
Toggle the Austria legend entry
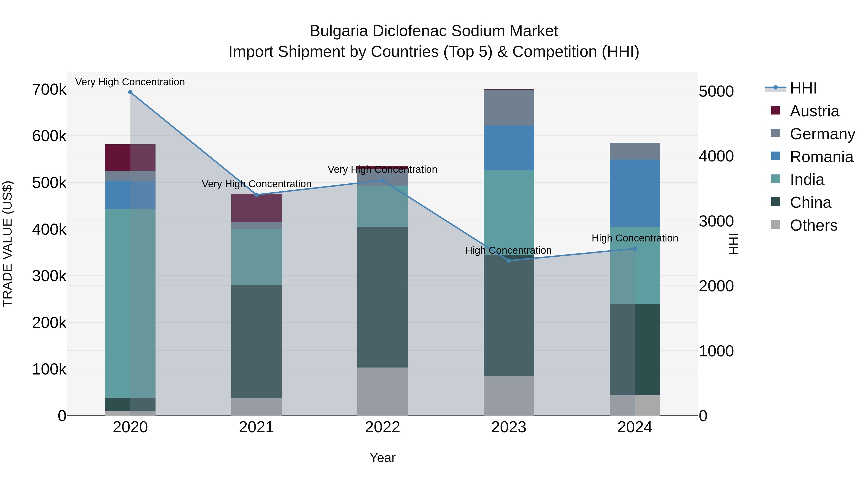coord(805,111)
